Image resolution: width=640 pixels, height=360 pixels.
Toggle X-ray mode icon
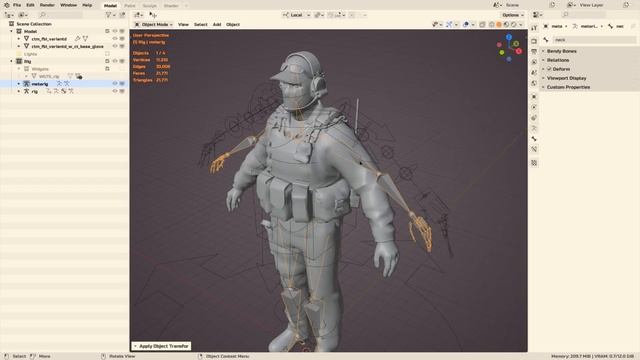click(482, 24)
